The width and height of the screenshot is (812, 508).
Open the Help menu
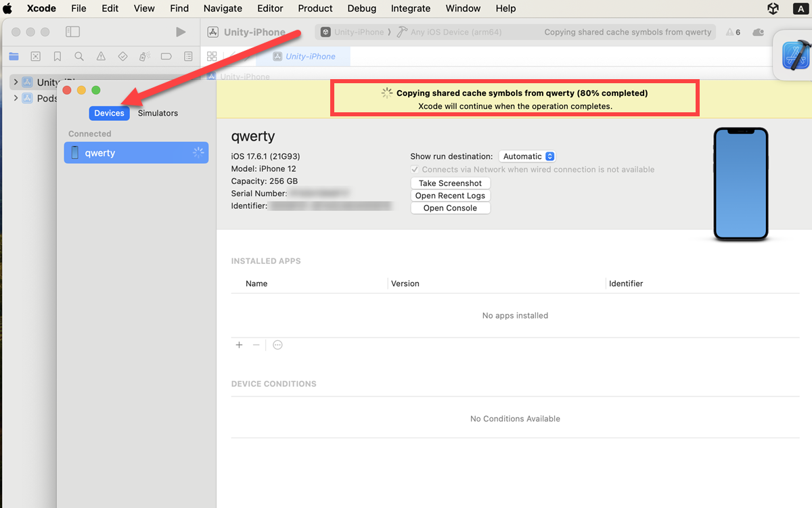coord(505,8)
